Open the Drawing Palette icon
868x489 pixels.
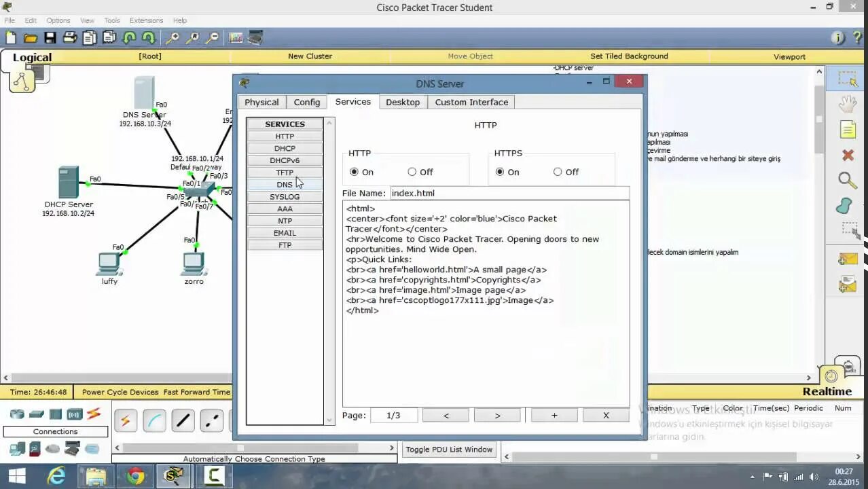click(x=236, y=38)
